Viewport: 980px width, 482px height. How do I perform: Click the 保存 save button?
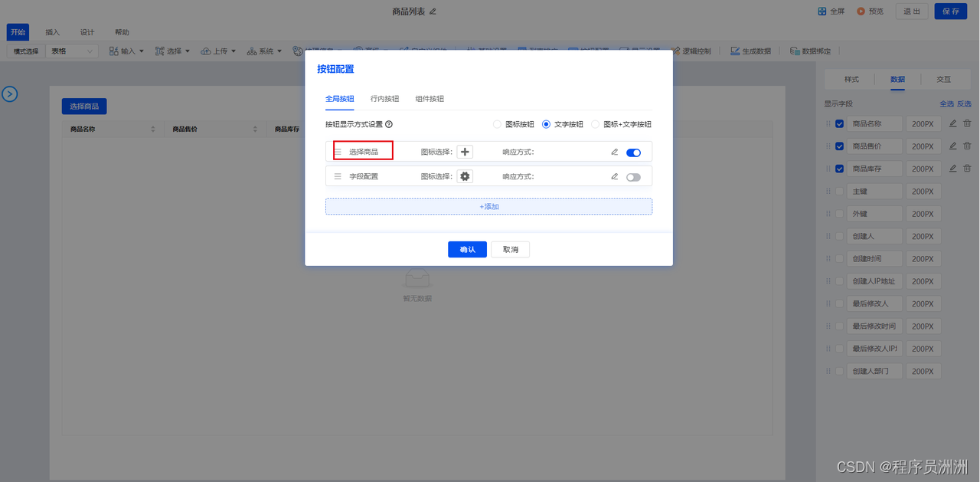951,11
